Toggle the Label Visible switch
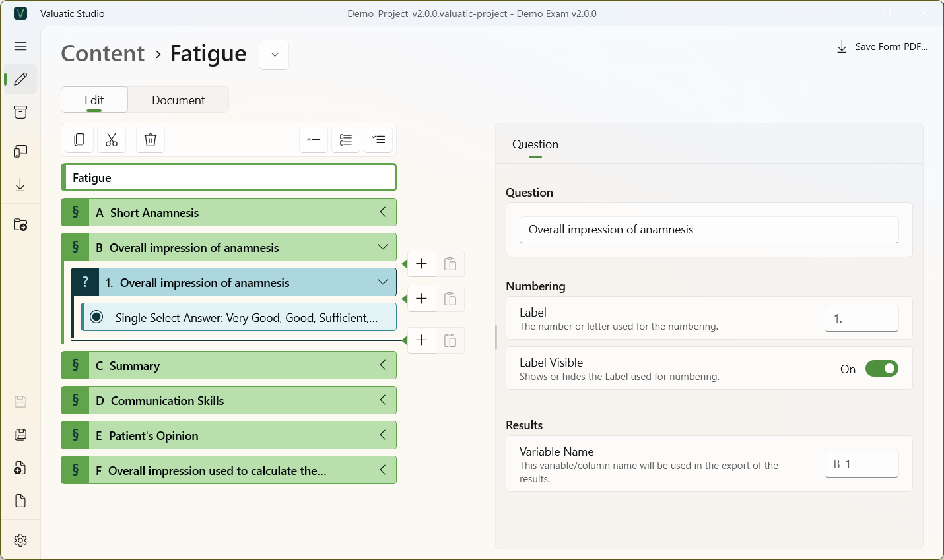 click(882, 369)
